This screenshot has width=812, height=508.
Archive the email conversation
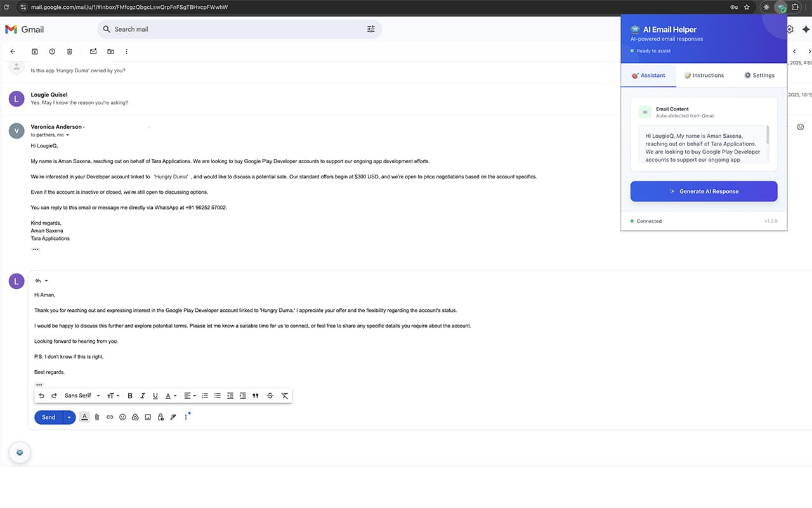34,51
